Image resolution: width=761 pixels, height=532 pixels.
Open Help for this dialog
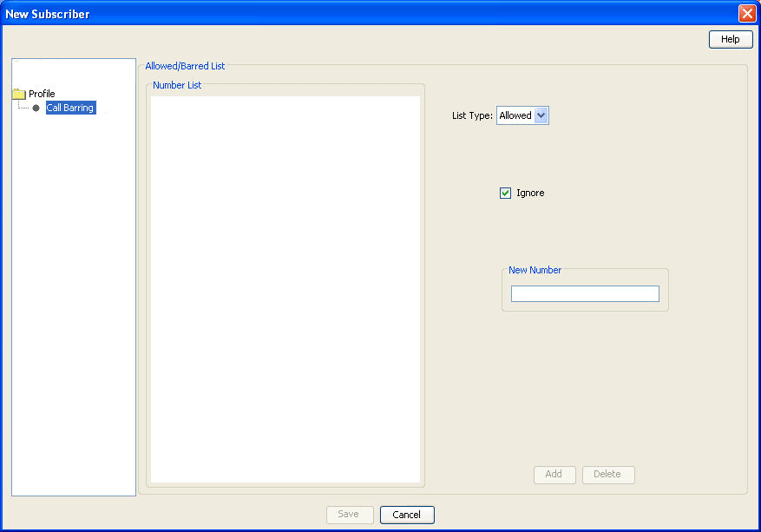(x=731, y=39)
